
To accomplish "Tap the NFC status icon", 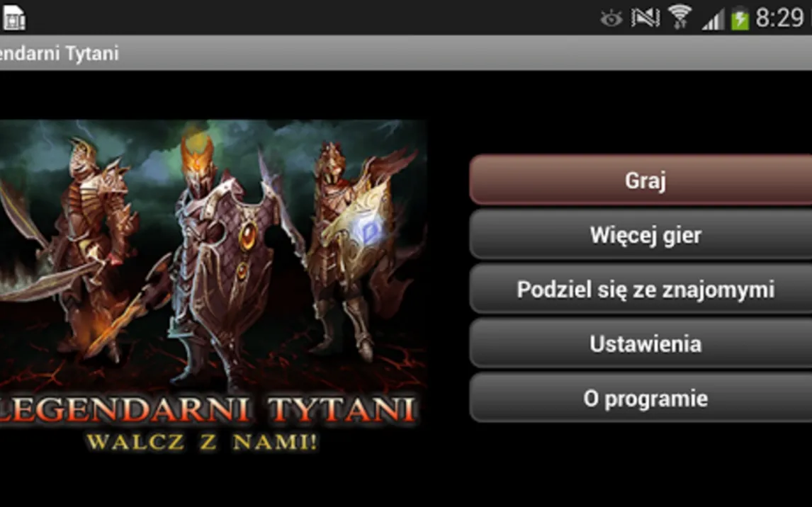I will point(645,18).
